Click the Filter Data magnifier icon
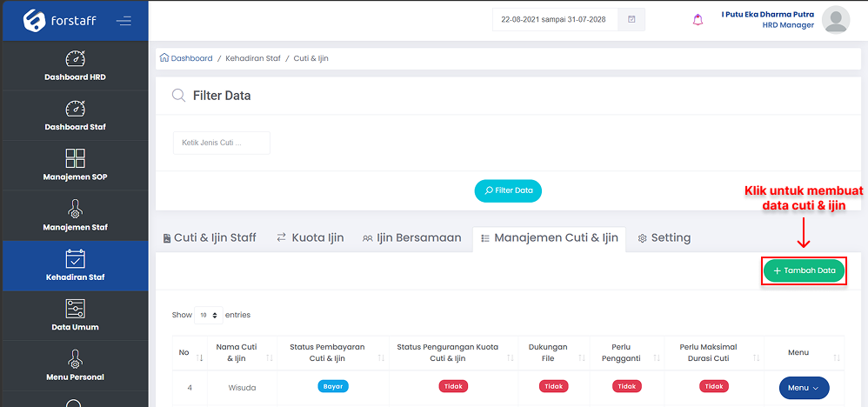Image resolution: width=868 pixels, height=407 pixels. coord(179,96)
